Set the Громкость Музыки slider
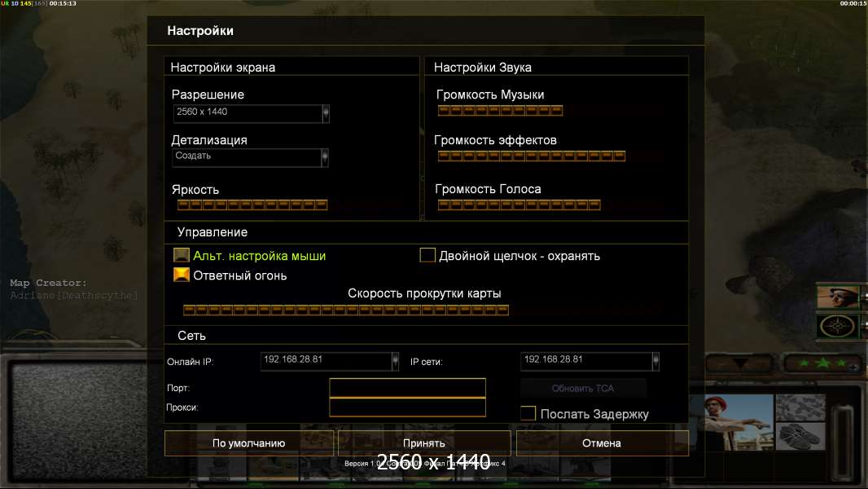The width and height of the screenshot is (868, 489). click(501, 111)
